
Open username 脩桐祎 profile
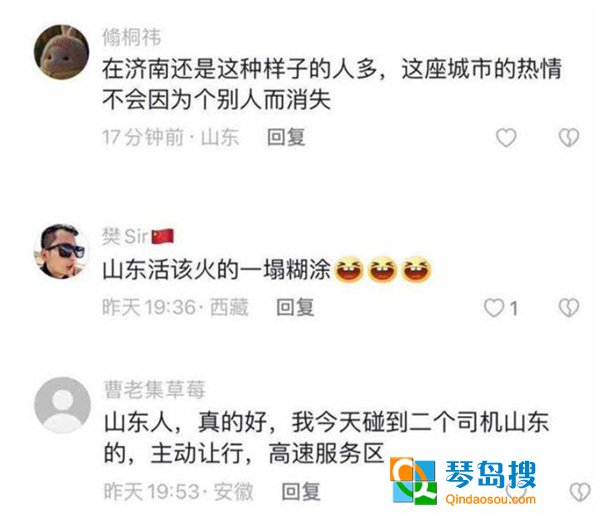[x=132, y=37]
